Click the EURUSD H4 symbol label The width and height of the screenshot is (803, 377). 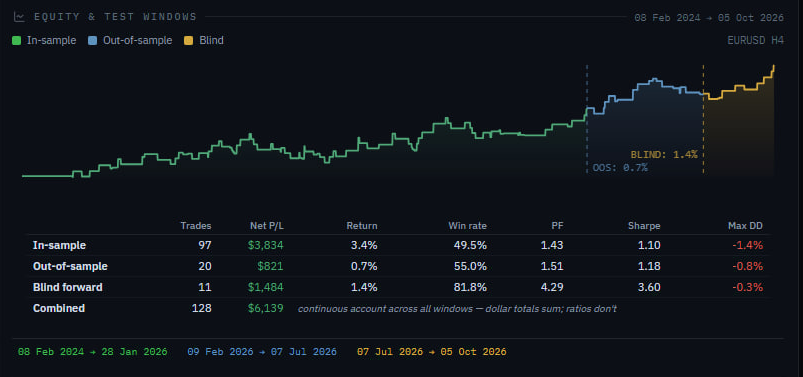(x=755, y=40)
